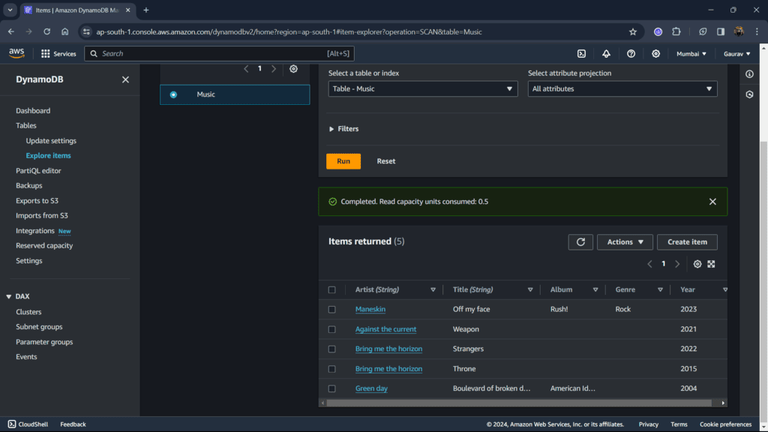Close the DynamoDB side navigation
The width and height of the screenshot is (768, 432).
point(125,79)
